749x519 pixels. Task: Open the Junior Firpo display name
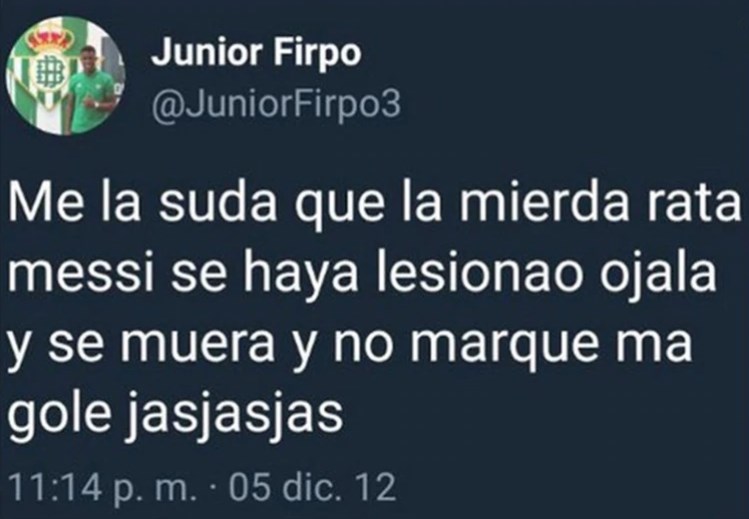pyautogui.click(x=256, y=53)
